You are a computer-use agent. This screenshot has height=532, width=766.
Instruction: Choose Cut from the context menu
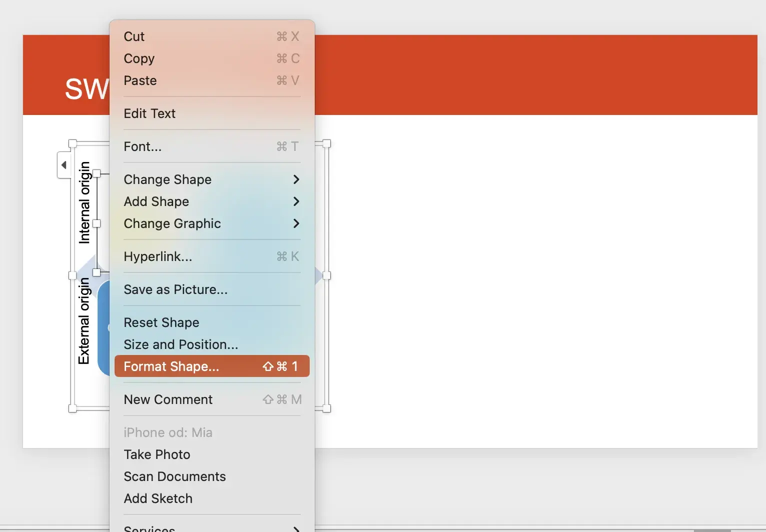pyautogui.click(x=134, y=36)
